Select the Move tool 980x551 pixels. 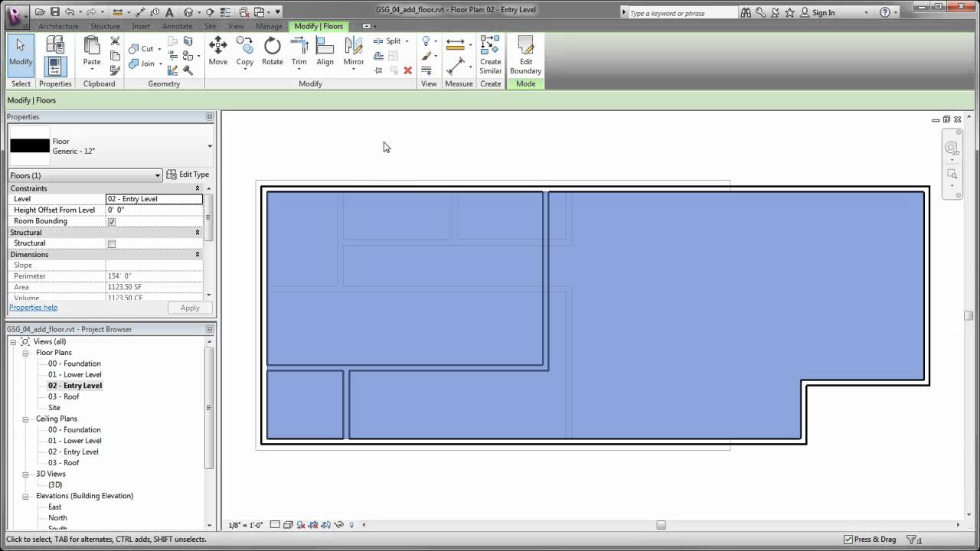pyautogui.click(x=217, y=51)
